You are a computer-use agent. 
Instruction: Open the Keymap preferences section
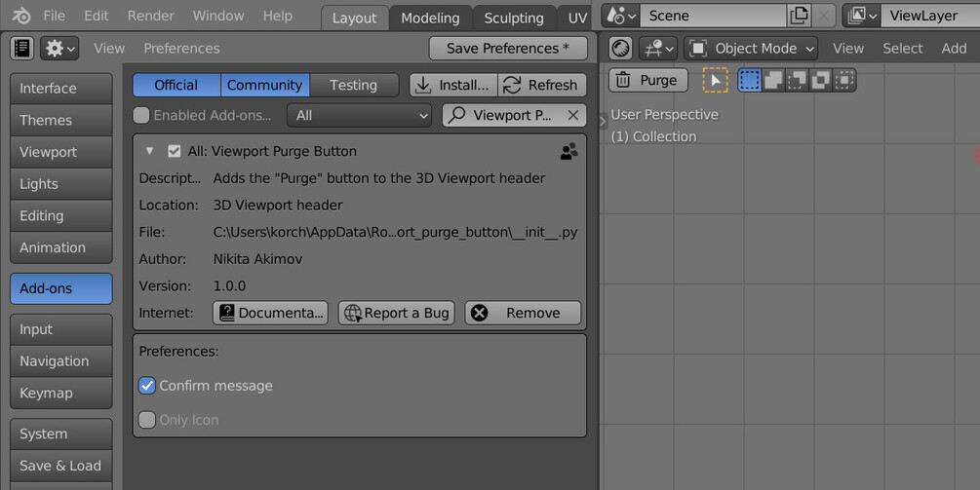[x=61, y=394]
